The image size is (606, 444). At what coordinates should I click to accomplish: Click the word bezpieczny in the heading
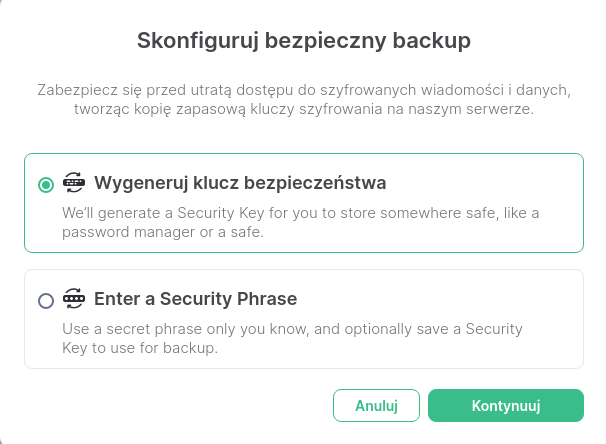325,41
